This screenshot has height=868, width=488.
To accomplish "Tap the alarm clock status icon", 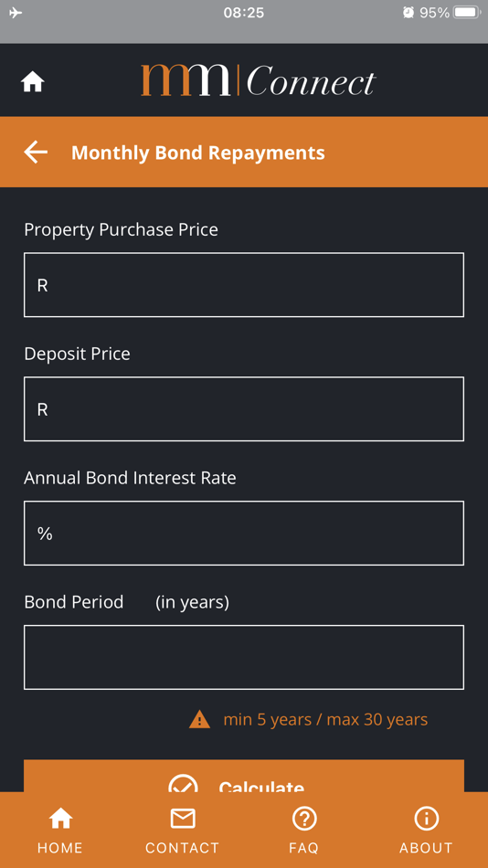I will point(408,12).
